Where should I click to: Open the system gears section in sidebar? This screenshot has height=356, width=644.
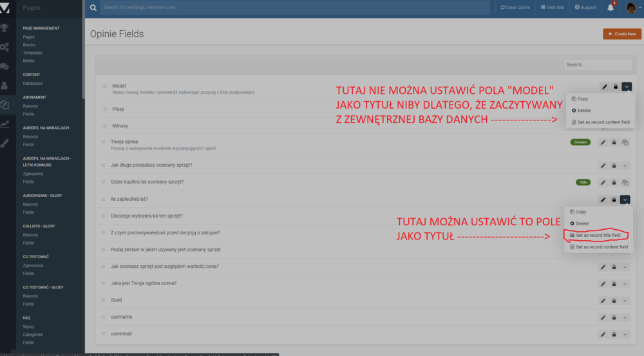(5, 47)
